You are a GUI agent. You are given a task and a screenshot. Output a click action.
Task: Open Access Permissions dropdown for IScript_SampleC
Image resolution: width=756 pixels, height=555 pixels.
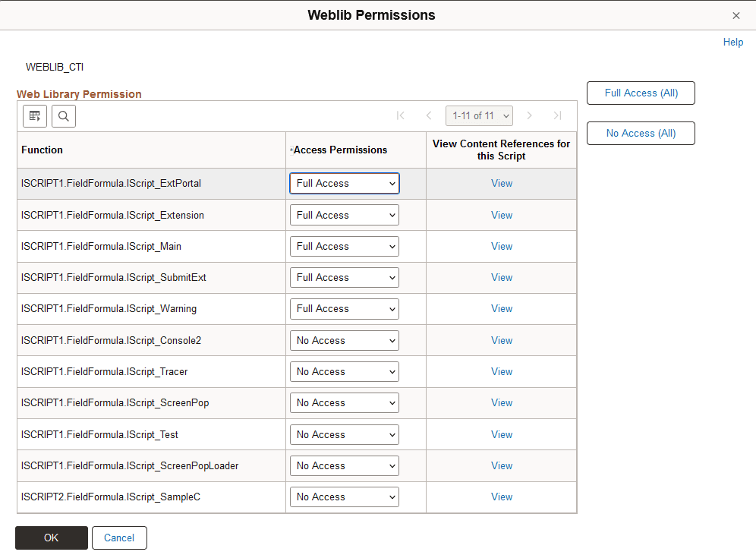pyautogui.click(x=344, y=497)
